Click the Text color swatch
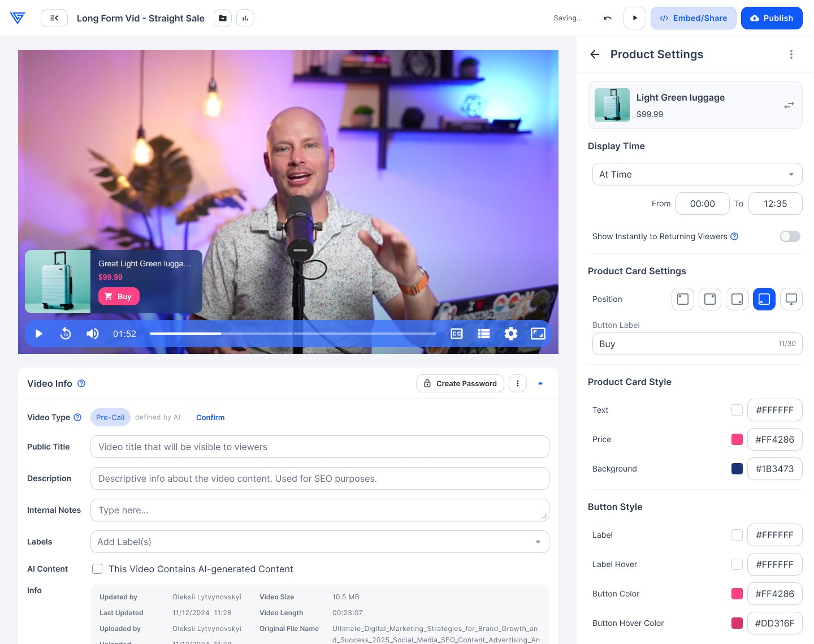814x644 pixels. pos(737,410)
